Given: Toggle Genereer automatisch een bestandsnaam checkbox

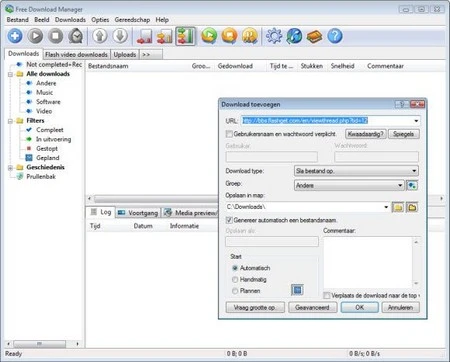Looking at the screenshot, I should point(229,220).
